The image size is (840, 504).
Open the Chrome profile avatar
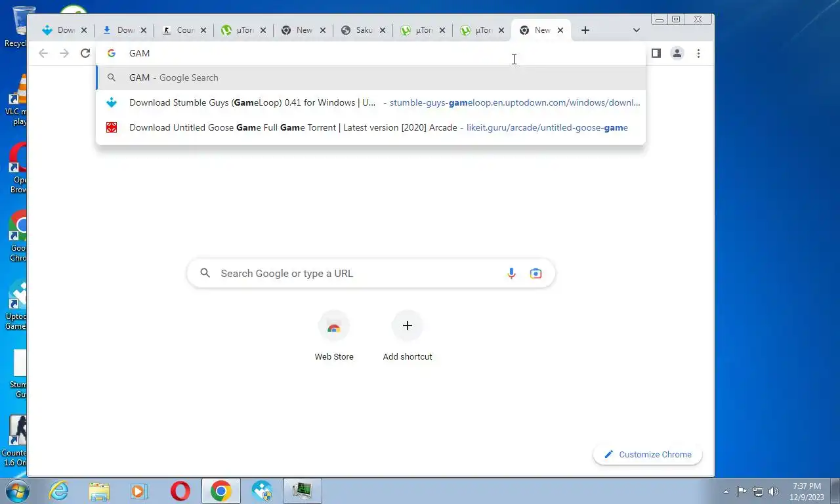point(677,53)
